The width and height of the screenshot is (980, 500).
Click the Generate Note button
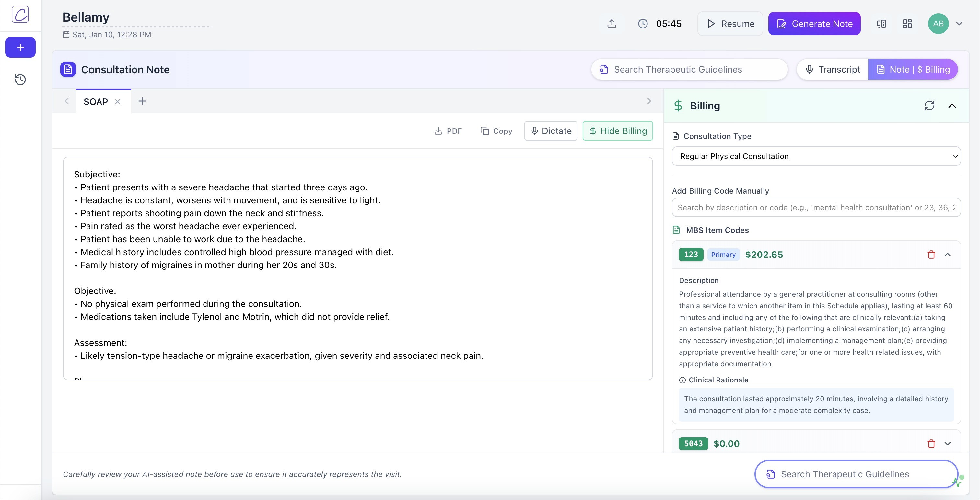tap(814, 24)
